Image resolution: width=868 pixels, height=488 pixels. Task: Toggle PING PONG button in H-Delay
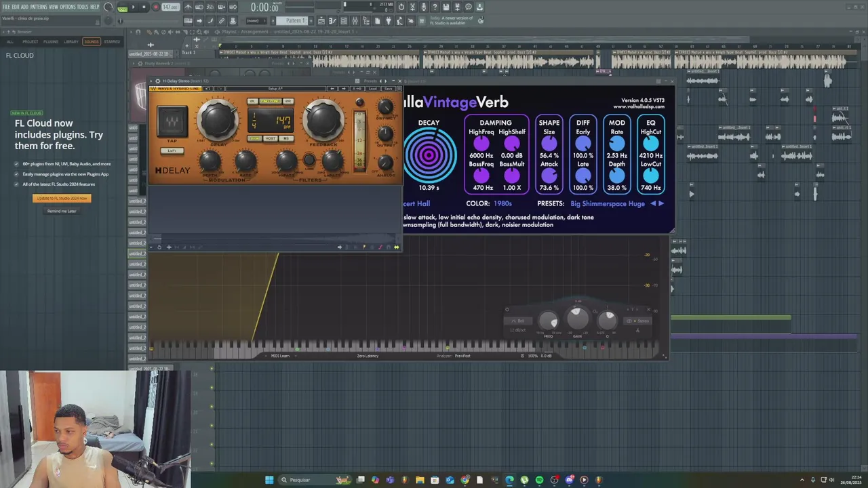[271, 102]
